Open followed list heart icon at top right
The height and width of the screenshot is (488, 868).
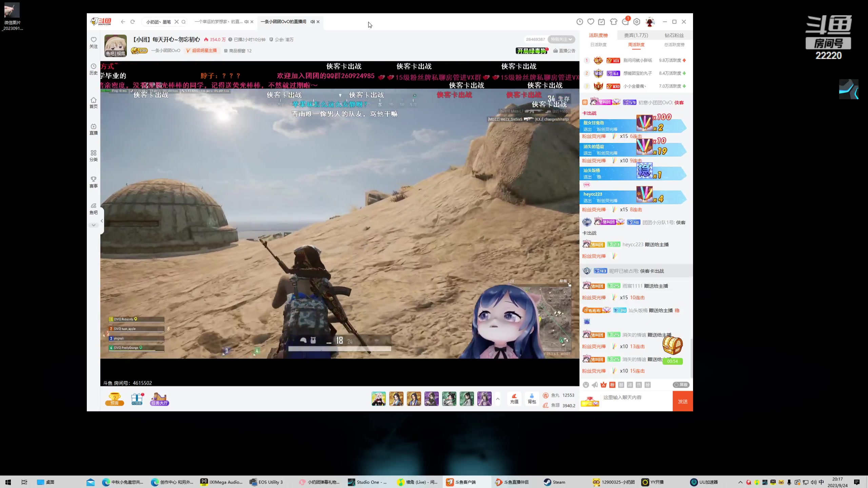[591, 22]
